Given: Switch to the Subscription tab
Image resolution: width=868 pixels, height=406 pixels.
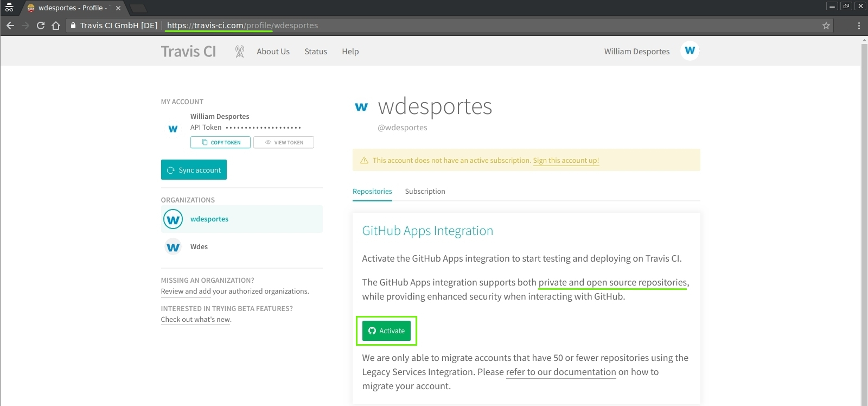Looking at the screenshot, I should pyautogui.click(x=425, y=192).
